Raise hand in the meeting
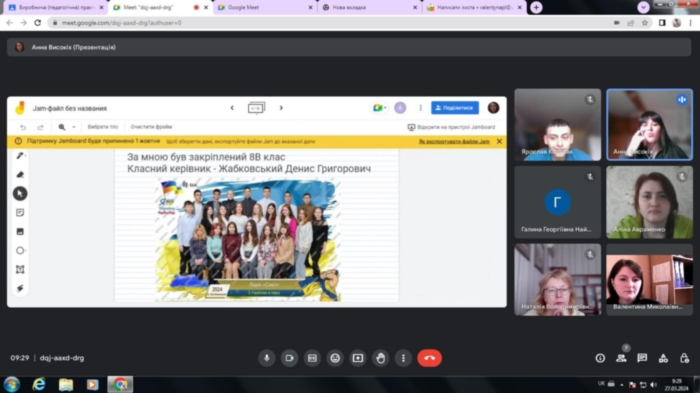The image size is (700, 393). coord(380,358)
